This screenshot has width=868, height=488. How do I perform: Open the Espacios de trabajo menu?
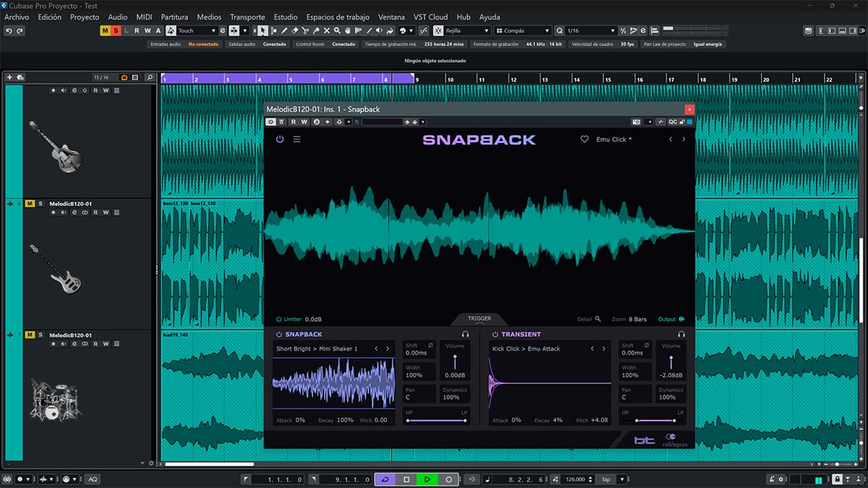(338, 17)
